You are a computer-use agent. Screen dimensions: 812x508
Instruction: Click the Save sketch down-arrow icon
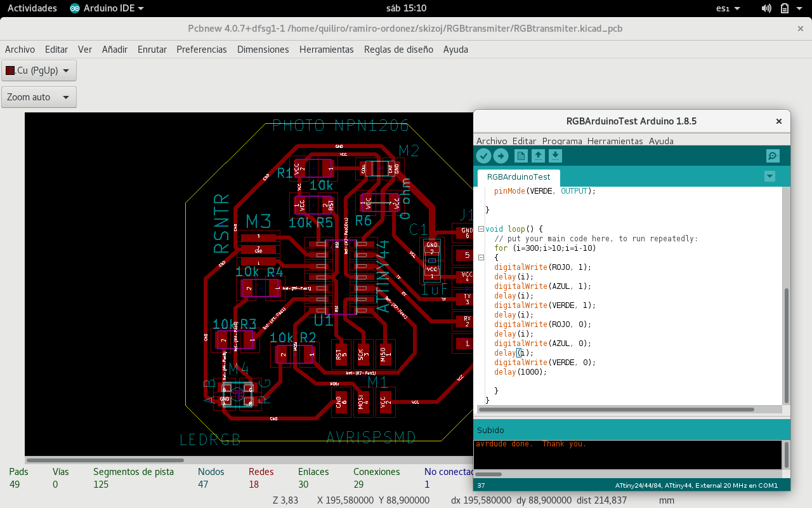click(555, 156)
